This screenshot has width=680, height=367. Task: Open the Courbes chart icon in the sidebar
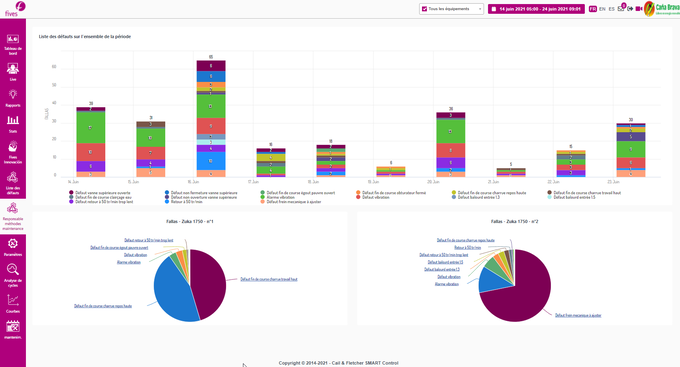tap(13, 304)
